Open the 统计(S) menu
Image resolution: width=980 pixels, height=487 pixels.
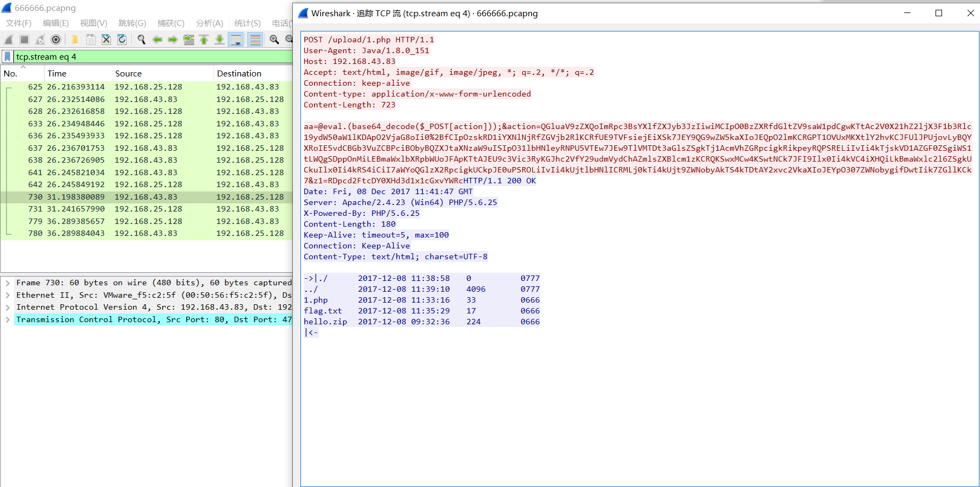coord(247,23)
